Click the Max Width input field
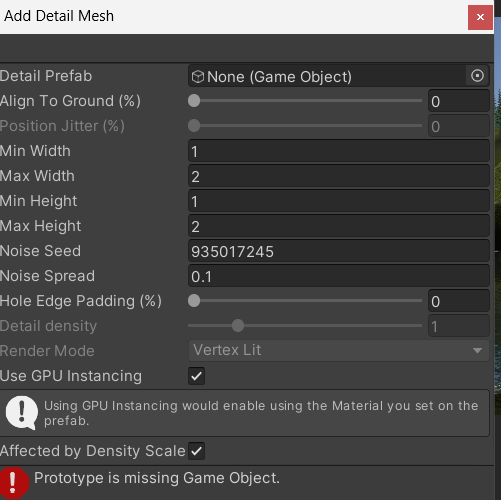The width and height of the screenshot is (501, 500). (x=339, y=176)
